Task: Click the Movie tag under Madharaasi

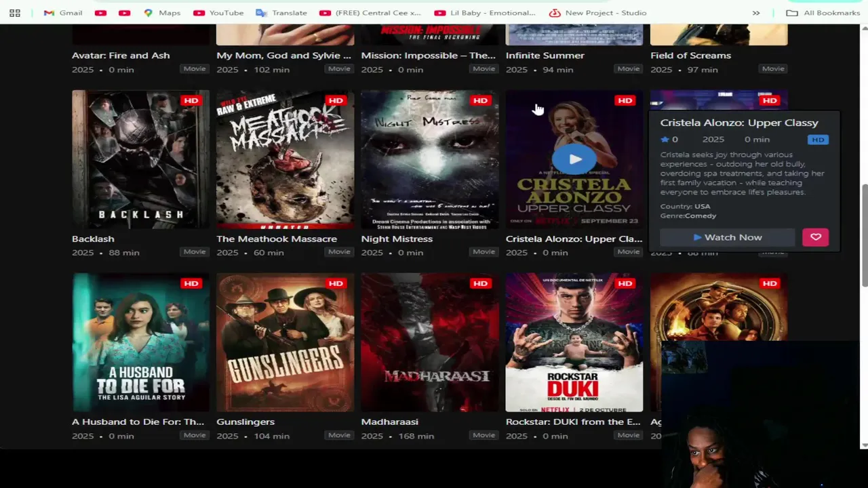Action: tap(484, 434)
